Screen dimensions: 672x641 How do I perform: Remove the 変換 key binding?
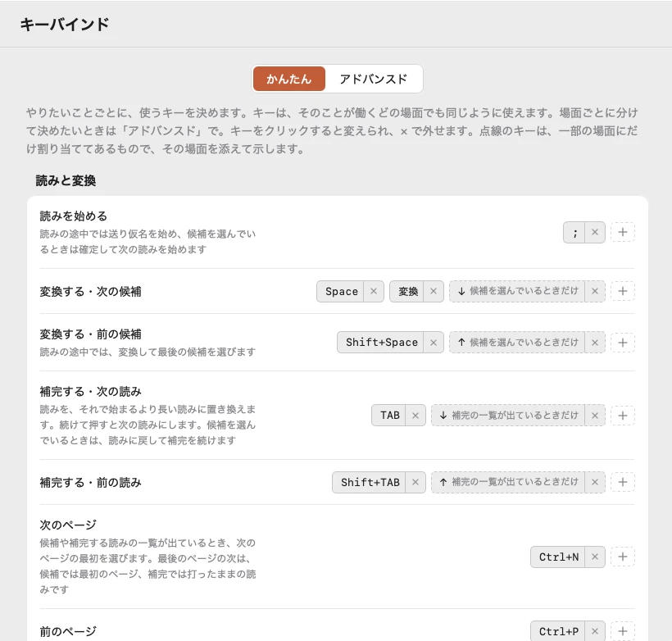tap(434, 292)
